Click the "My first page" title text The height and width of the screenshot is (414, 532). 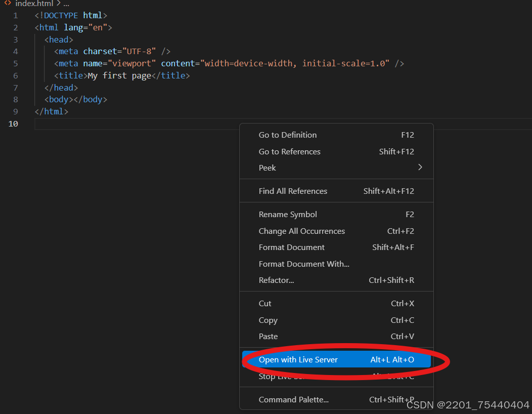[x=119, y=75]
